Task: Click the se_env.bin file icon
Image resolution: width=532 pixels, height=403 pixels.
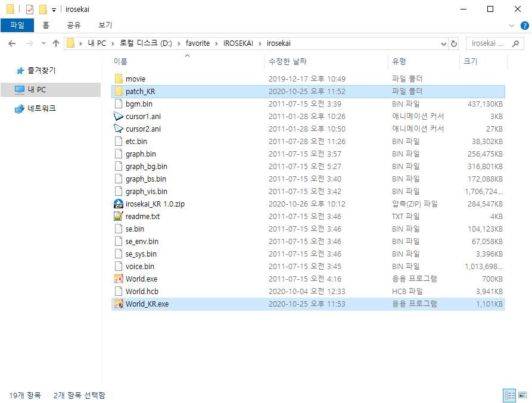Action: [x=119, y=241]
